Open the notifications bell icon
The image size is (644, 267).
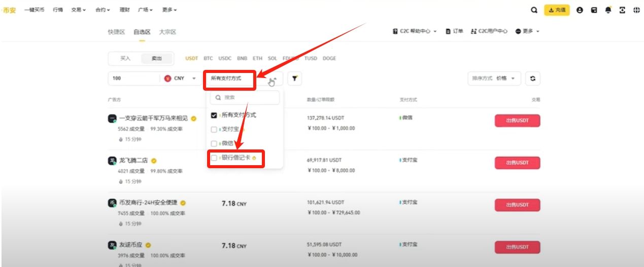608,10
